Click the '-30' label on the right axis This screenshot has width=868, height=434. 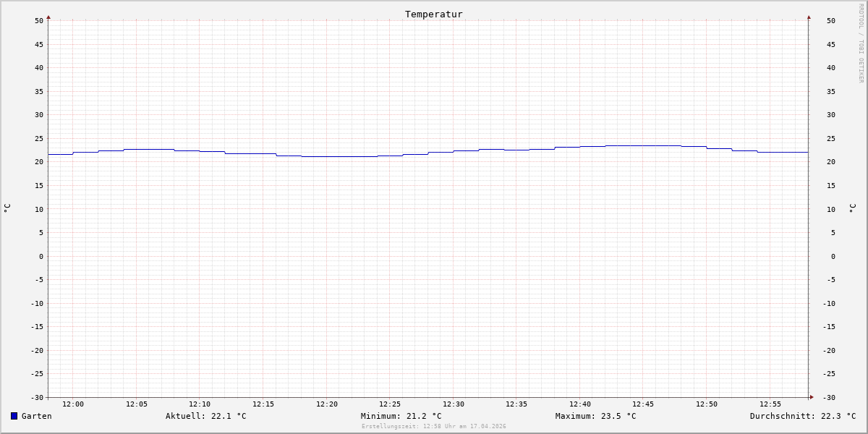828,397
